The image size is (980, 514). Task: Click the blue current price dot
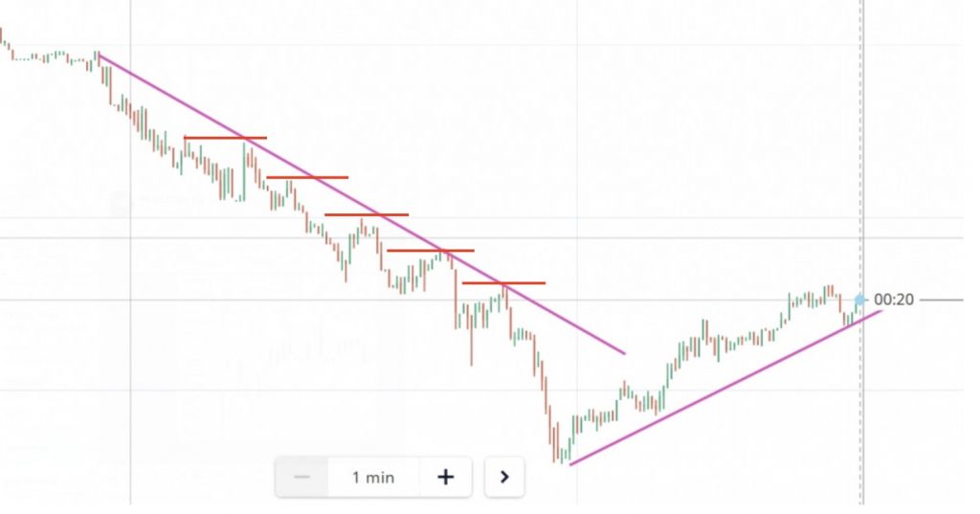(859, 301)
